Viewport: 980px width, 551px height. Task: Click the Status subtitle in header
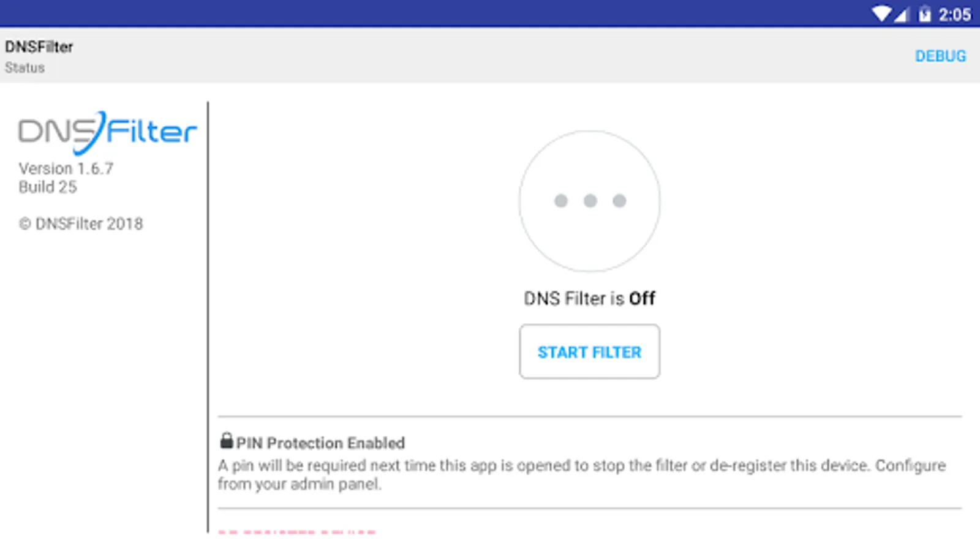[24, 68]
